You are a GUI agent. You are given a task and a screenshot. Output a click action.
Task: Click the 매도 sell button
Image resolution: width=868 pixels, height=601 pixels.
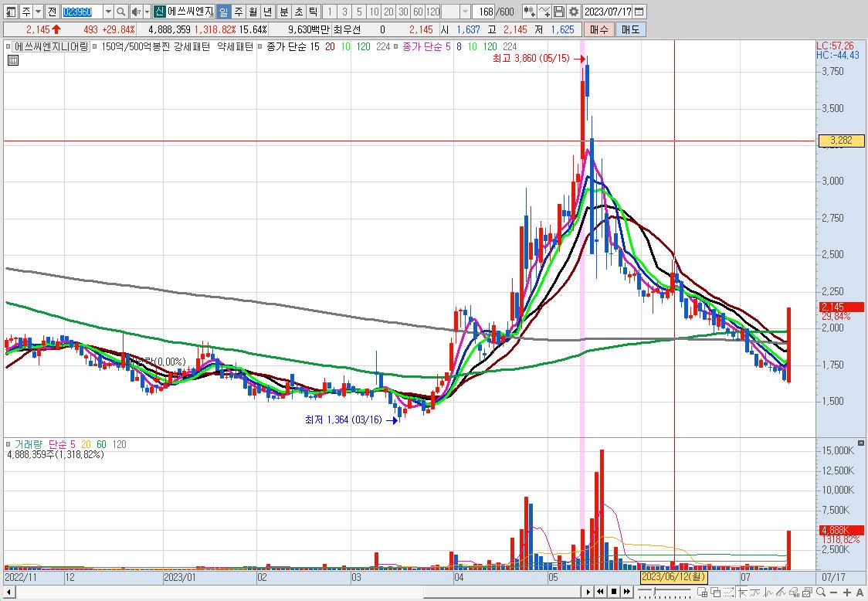[x=630, y=29]
